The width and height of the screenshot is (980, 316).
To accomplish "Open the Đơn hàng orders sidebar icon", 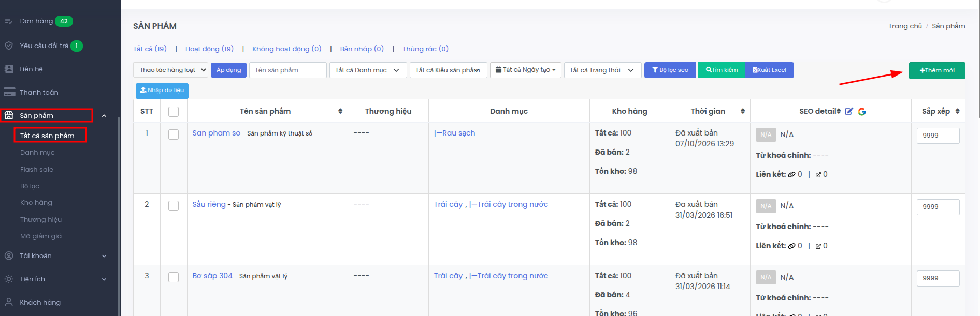I will coord(9,21).
